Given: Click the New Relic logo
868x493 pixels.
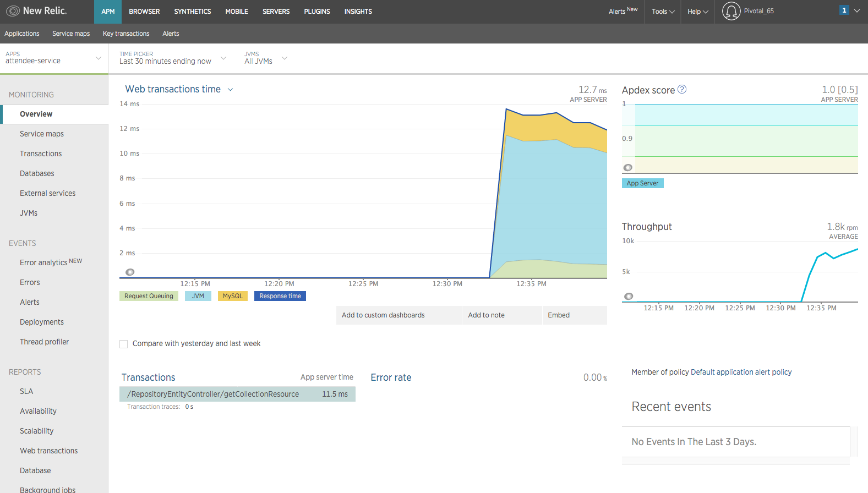Looking at the screenshot, I should click(36, 11).
